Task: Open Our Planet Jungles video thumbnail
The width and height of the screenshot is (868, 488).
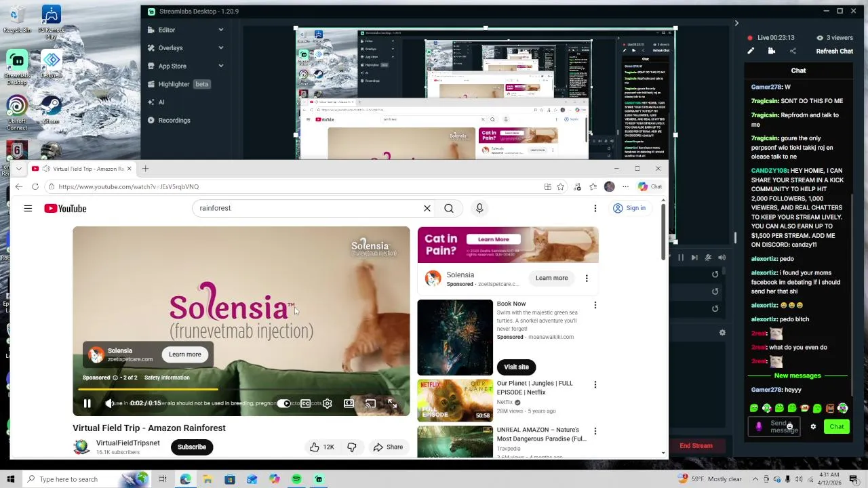Action: click(x=455, y=400)
